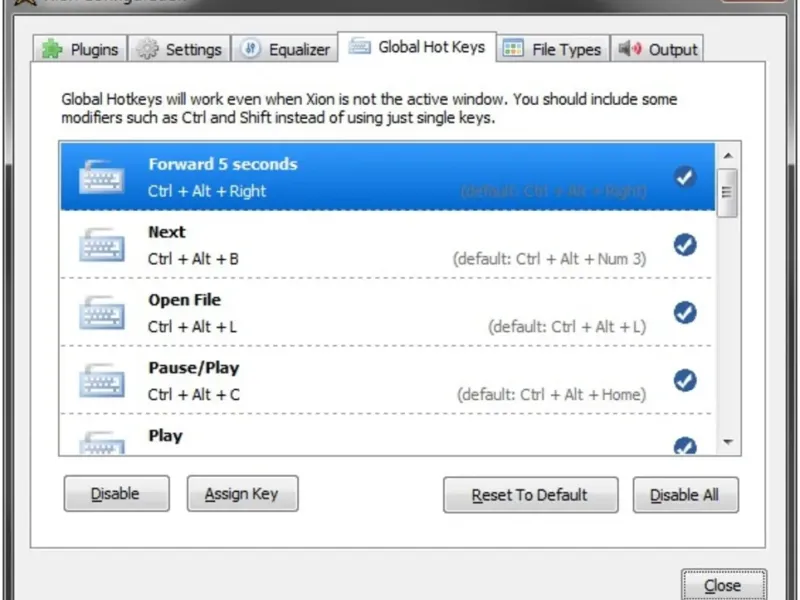Click Reset To Default button

531,495
